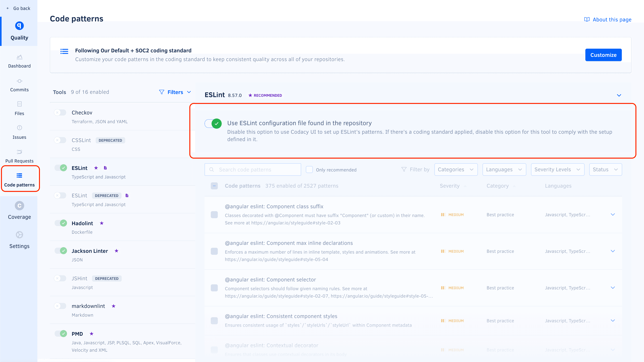Open the Categories filter dropdown
The width and height of the screenshot is (644, 362).
456,169
